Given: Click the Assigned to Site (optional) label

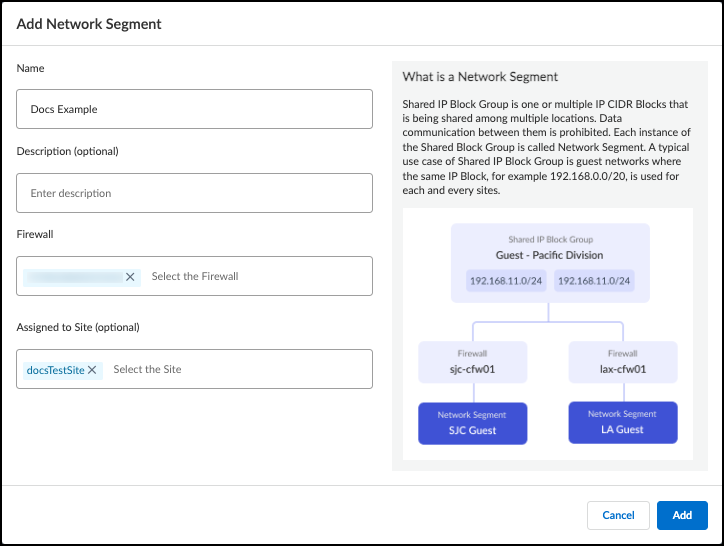Looking at the screenshot, I should [78, 327].
